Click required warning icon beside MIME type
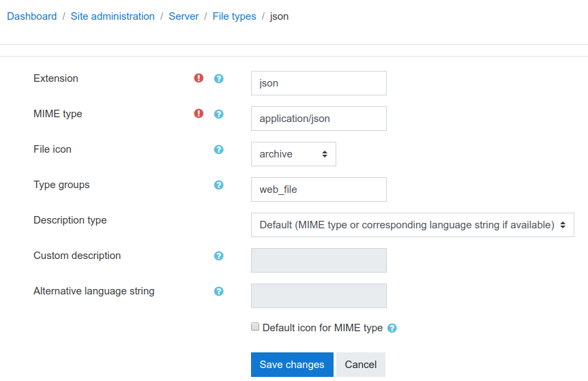Image resolution: width=588 pixels, height=381 pixels. [x=199, y=114]
